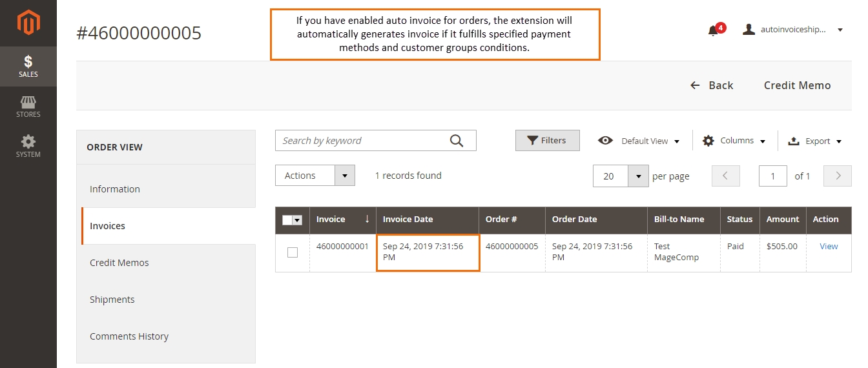Go to the next page arrow

838,176
